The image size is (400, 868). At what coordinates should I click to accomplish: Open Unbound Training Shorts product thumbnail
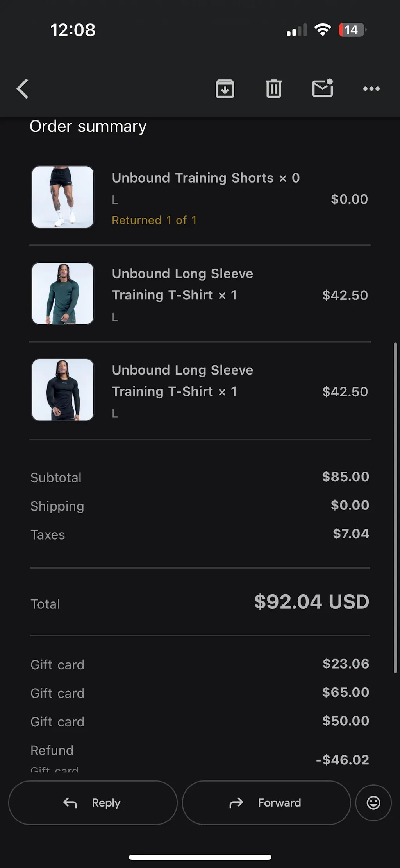[63, 197]
